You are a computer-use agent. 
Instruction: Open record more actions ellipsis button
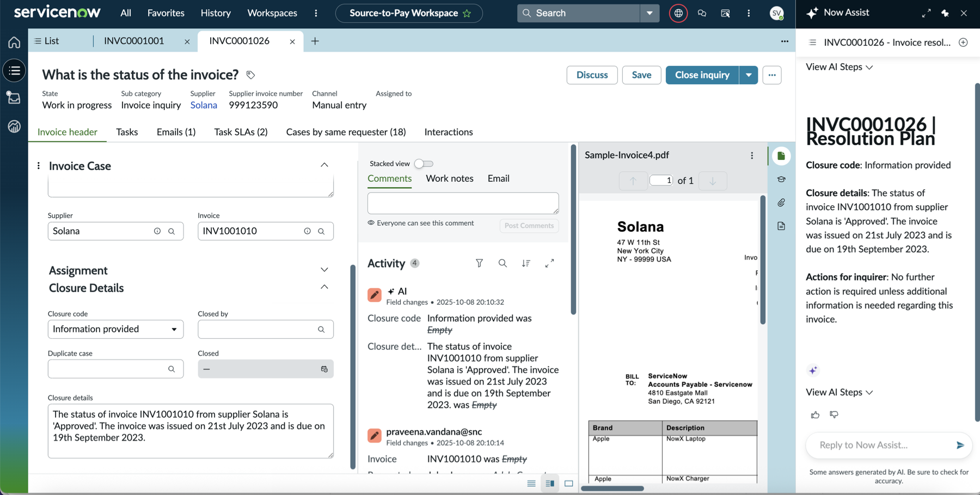772,75
